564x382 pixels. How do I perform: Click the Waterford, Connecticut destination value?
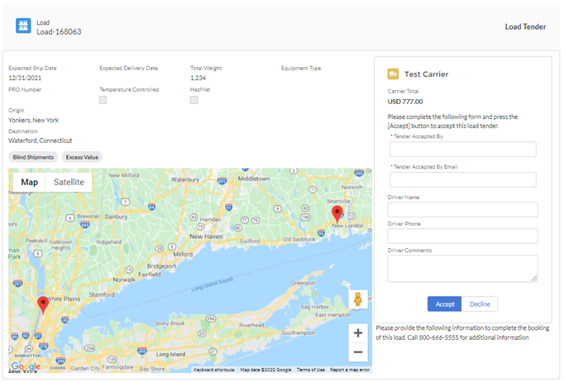40,140
